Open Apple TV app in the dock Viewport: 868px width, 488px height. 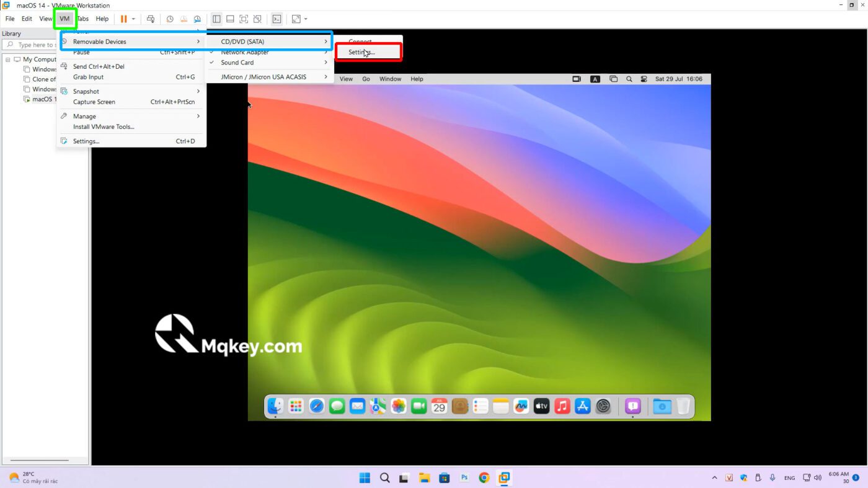pos(542,406)
